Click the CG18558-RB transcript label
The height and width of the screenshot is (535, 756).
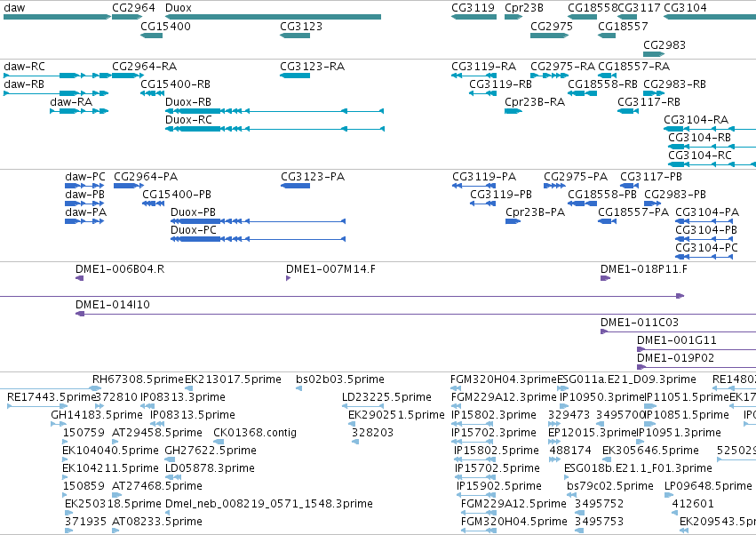[602, 84]
